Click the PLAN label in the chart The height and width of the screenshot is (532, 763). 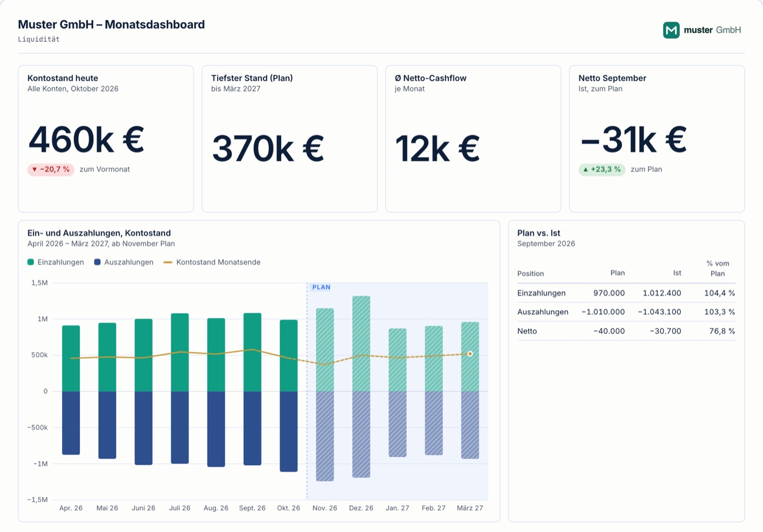(x=321, y=287)
